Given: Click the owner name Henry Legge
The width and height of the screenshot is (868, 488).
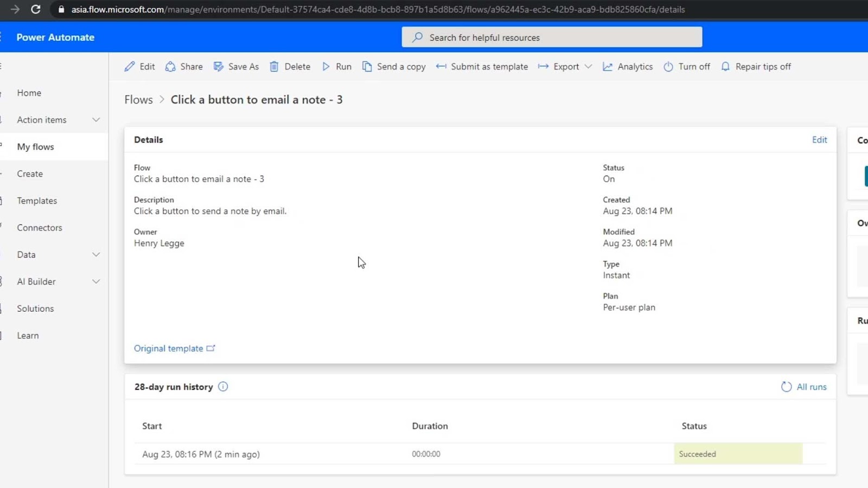Looking at the screenshot, I should click(159, 243).
